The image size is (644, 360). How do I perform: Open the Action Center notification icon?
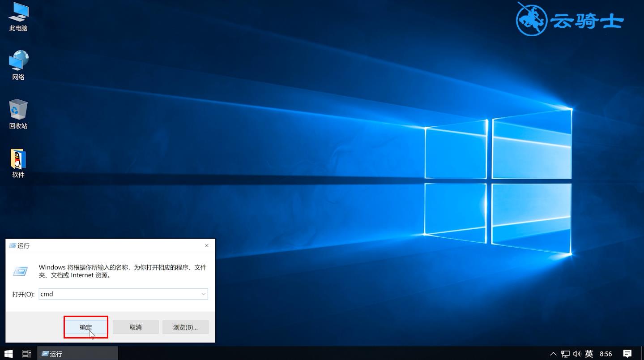coord(627,354)
